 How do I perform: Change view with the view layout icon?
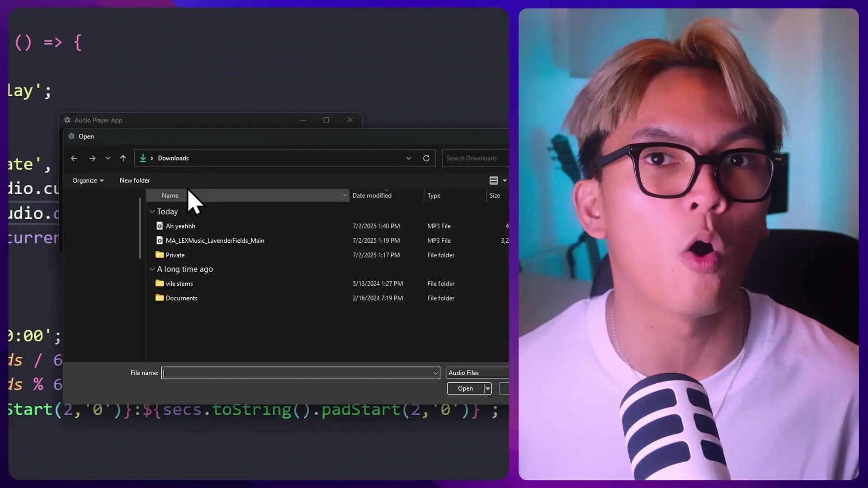pos(494,181)
